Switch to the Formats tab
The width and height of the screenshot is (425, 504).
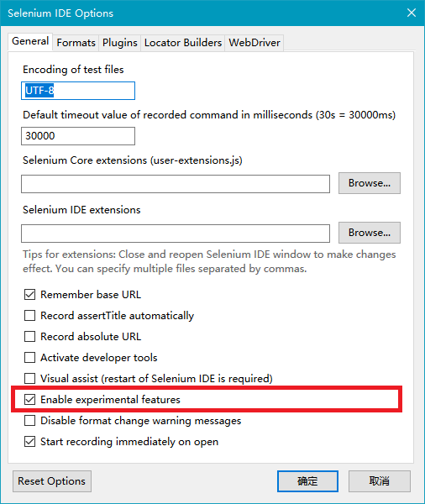coord(76,43)
